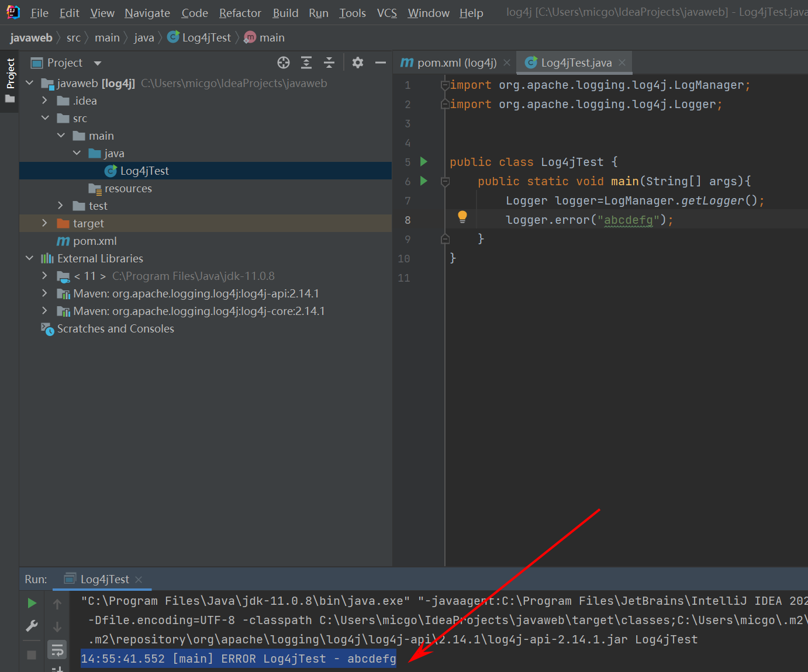Close the Log4jTest.java editor tab

[622, 63]
